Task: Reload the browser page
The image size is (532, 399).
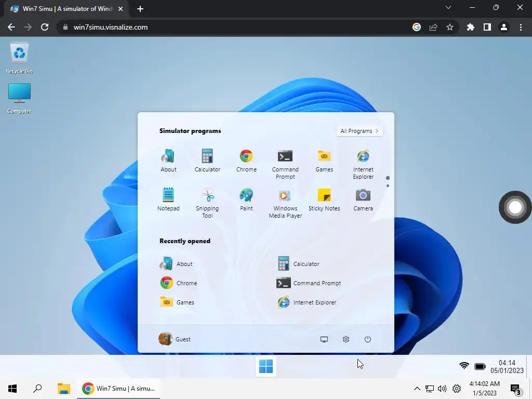Action: click(45, 27)
